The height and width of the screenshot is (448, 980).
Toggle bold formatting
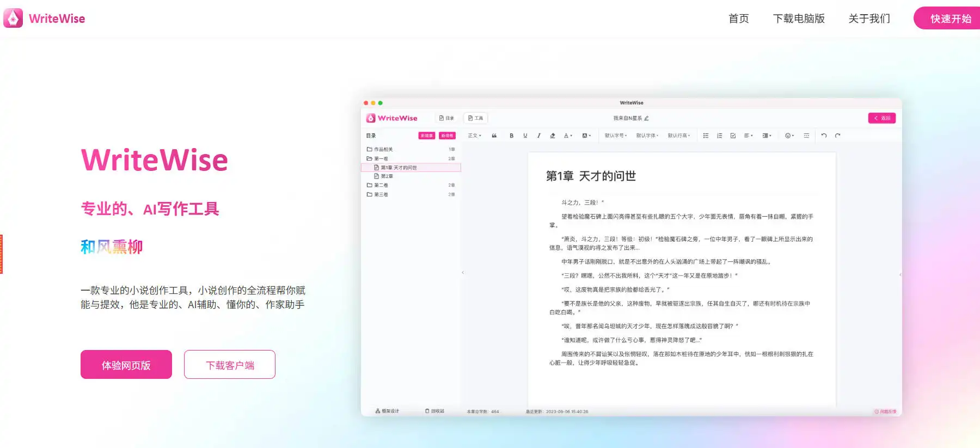click(x=511, y=136)
